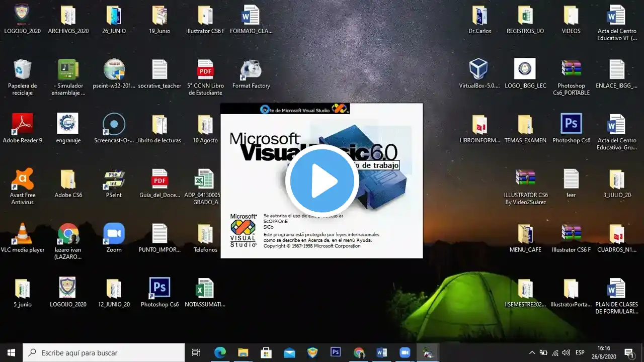
Task: Open the FORMATO_CLA... Word document
Action: (x=251, y=16)
